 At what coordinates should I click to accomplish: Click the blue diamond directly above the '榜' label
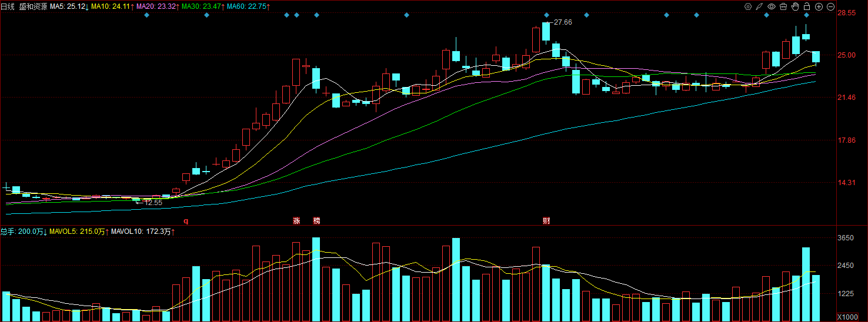pyautogui.click(x=316, y=15)
